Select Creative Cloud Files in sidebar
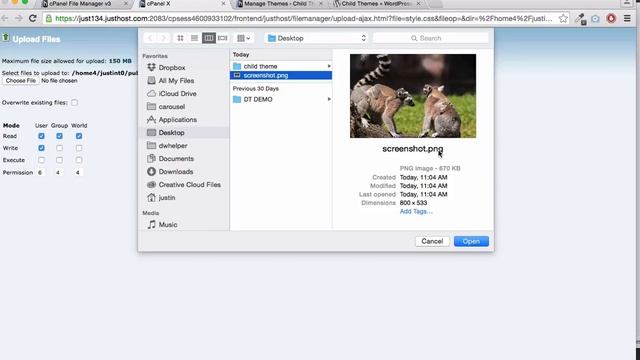 [x=189, y=185]
